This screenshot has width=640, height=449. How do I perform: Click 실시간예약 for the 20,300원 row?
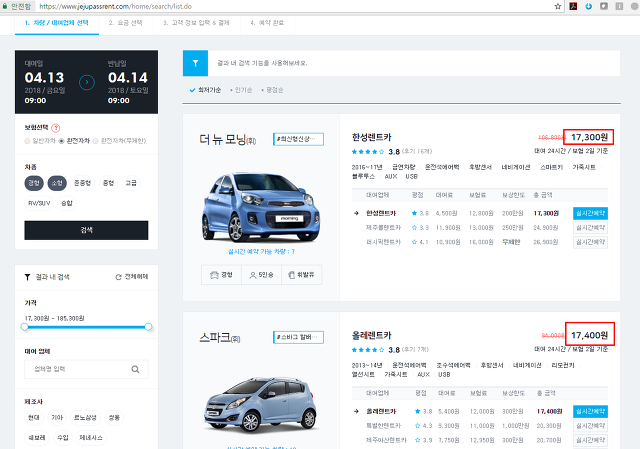[x=590, y=426]
